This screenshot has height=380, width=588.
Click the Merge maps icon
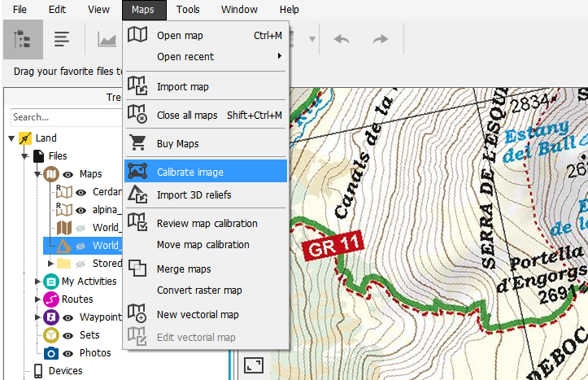(x=137, y=268)
